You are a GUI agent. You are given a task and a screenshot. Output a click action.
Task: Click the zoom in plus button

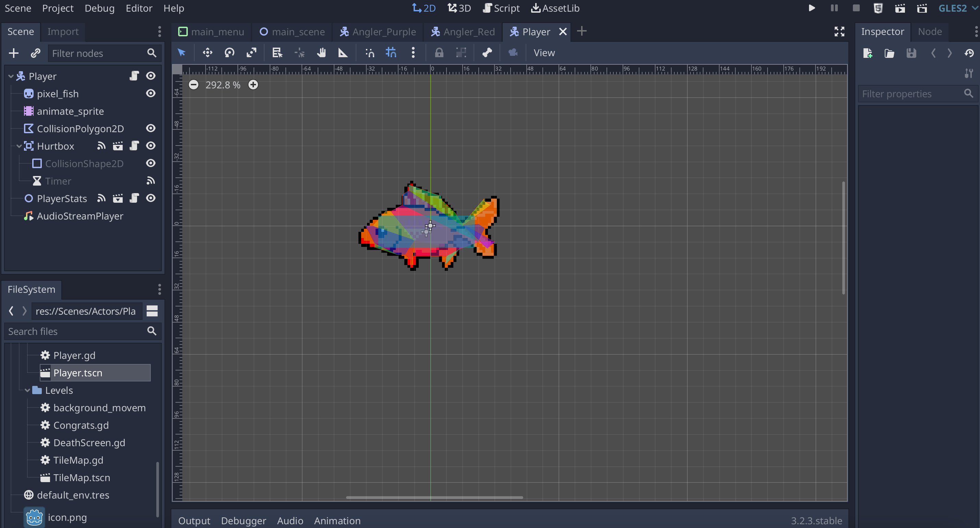pos(253,85)
